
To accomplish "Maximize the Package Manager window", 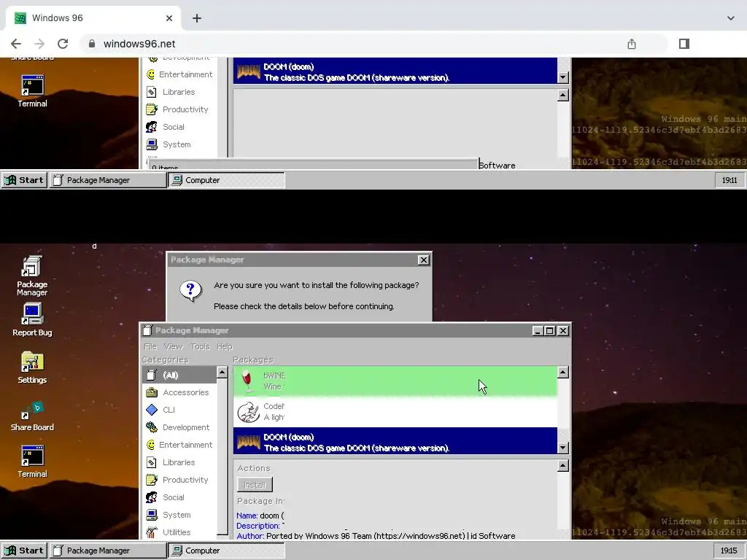I will click(x=550, y=330).
